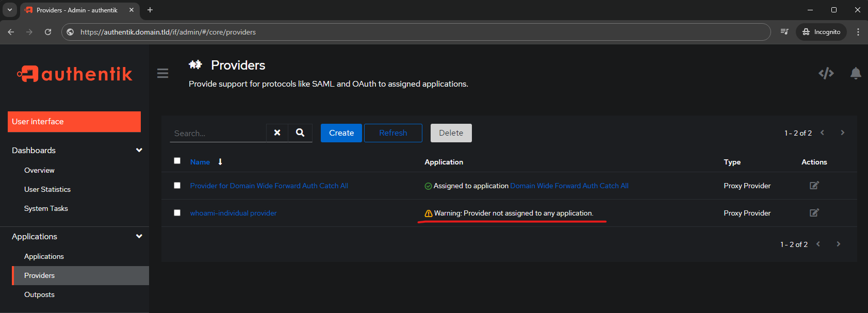This screenshot has width=868, height=313.
Task: Open the API drawer code icon
Action: click(x=826, y=73)
